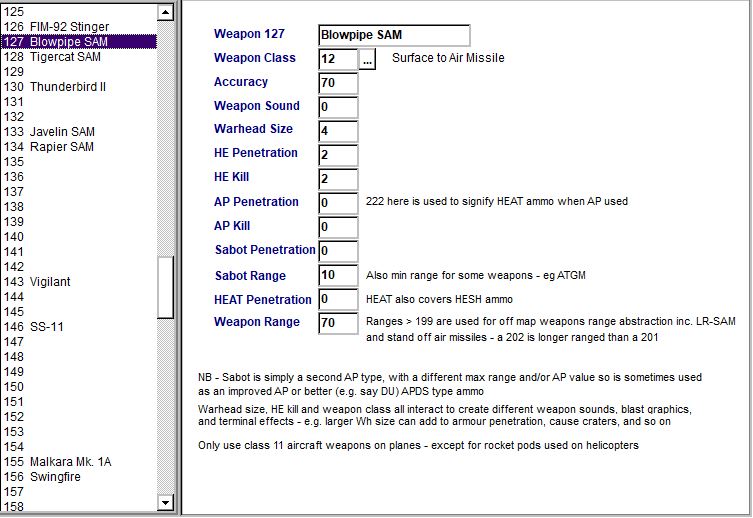Select Rapier SAM list entry
Image resolution: width=753 pixels, height=518 pixels.
(61, 147)
